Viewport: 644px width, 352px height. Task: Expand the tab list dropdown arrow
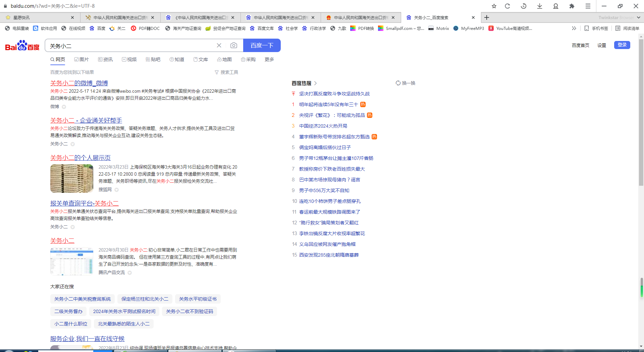pos(638,17)
